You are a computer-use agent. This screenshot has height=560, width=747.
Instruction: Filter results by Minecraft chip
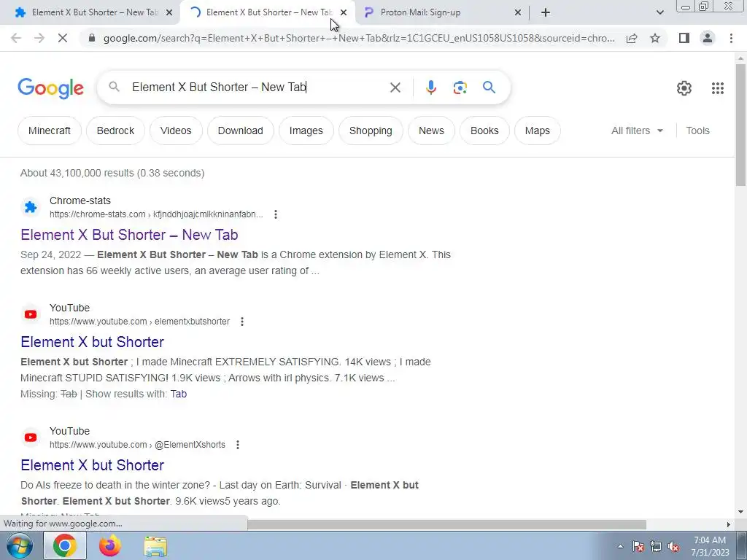coord(50,131)
